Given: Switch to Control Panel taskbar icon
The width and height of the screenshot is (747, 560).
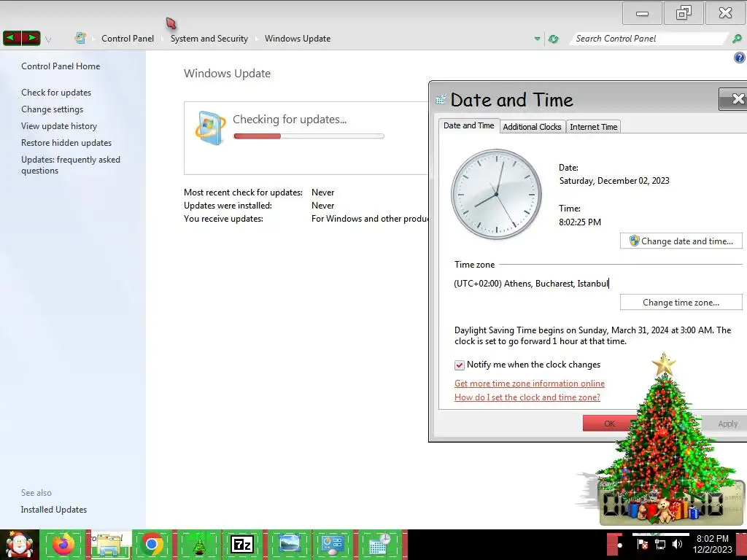Looking at the screenshot, I should (333, 544).
